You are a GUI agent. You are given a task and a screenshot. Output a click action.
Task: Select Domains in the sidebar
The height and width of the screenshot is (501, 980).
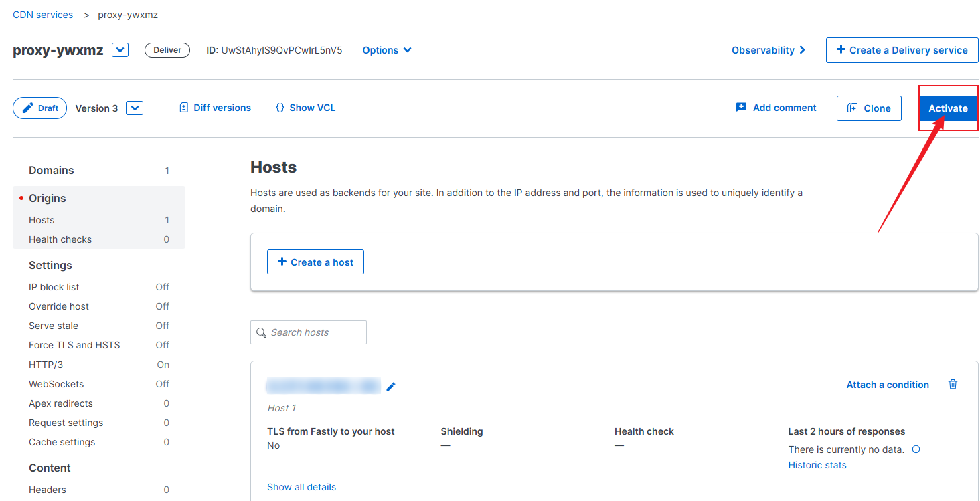(52, 170)
